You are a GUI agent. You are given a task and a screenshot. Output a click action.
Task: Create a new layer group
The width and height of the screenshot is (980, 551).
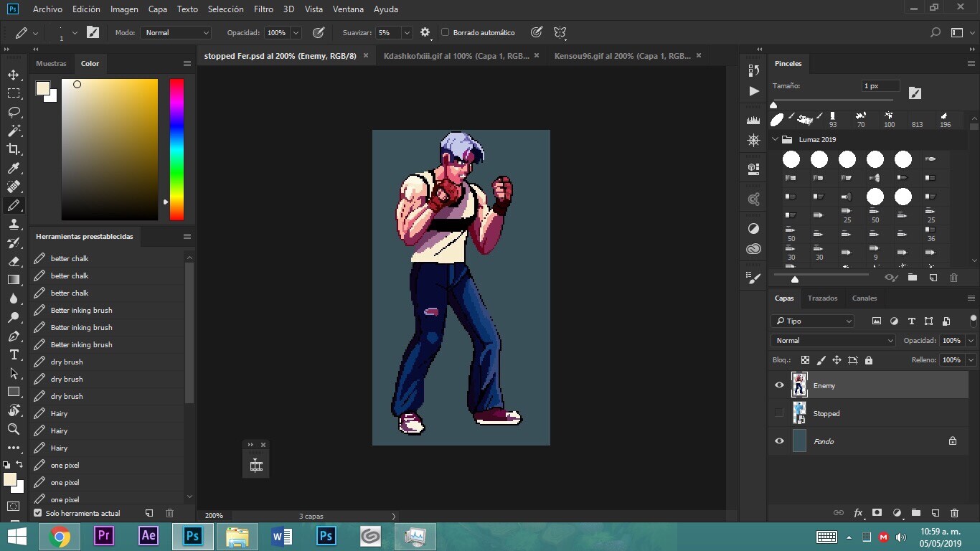pos(915,513)
